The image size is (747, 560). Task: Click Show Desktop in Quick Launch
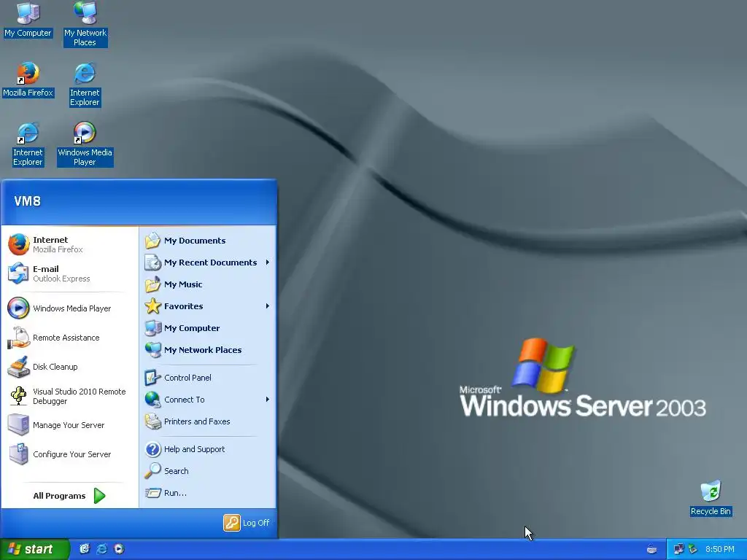click(x=85, y=549)
